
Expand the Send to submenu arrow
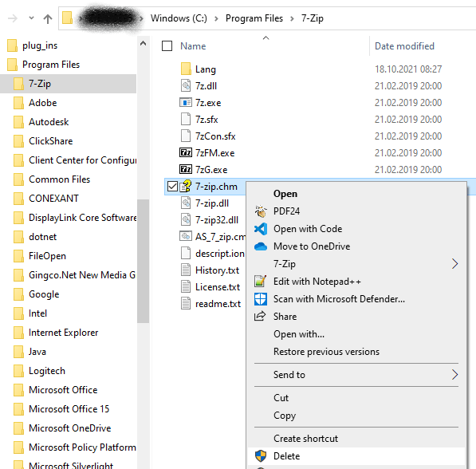click(x=454, y=375)
